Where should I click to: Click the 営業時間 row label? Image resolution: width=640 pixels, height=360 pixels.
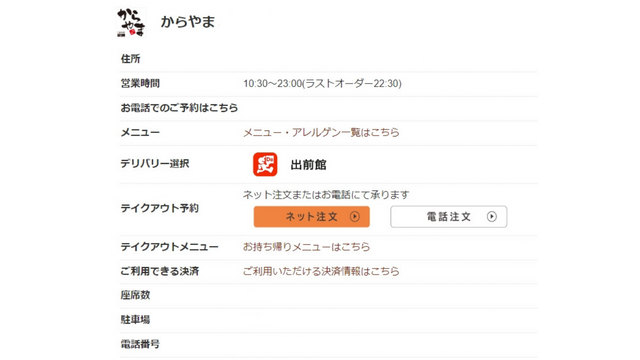(140, 83)
